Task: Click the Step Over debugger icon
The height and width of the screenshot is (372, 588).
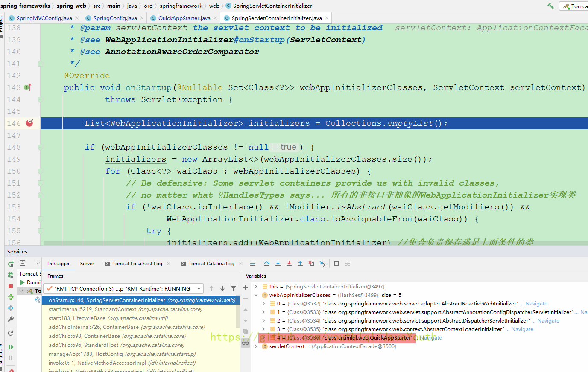Action: click(267, 264)
